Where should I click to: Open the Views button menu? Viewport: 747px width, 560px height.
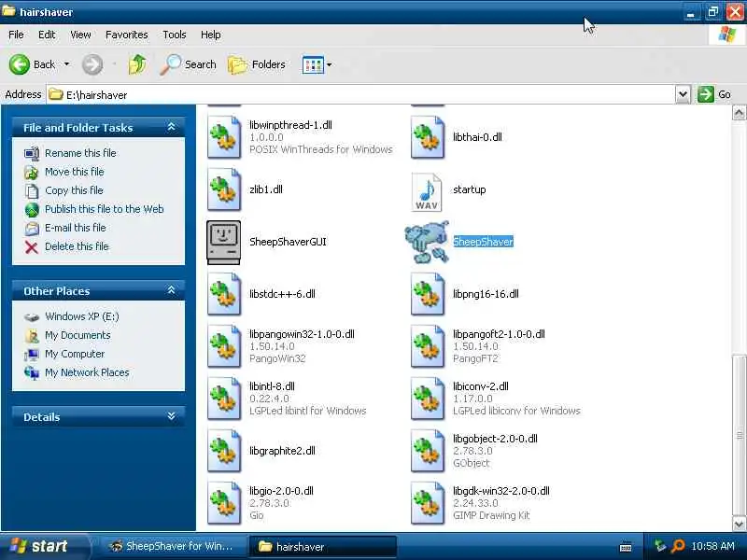[x=317, y=64]
